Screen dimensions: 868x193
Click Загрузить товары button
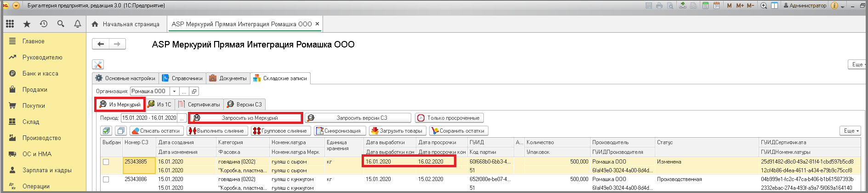tap(397, 131)
